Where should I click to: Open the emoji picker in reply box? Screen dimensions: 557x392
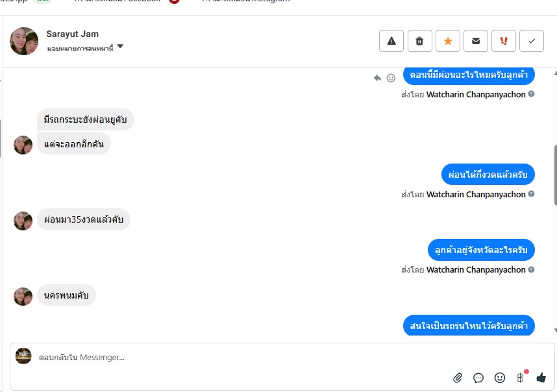(x=500, y=378)
